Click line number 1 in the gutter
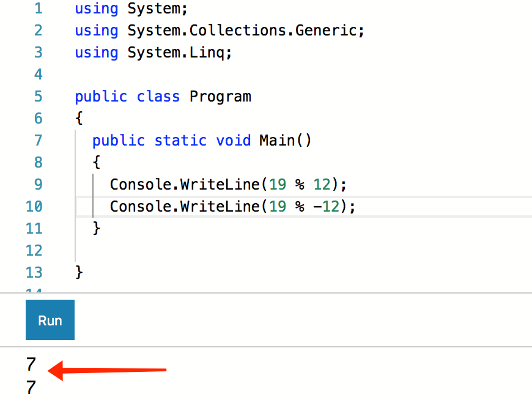The image size is (532, 400). point(38,9)
